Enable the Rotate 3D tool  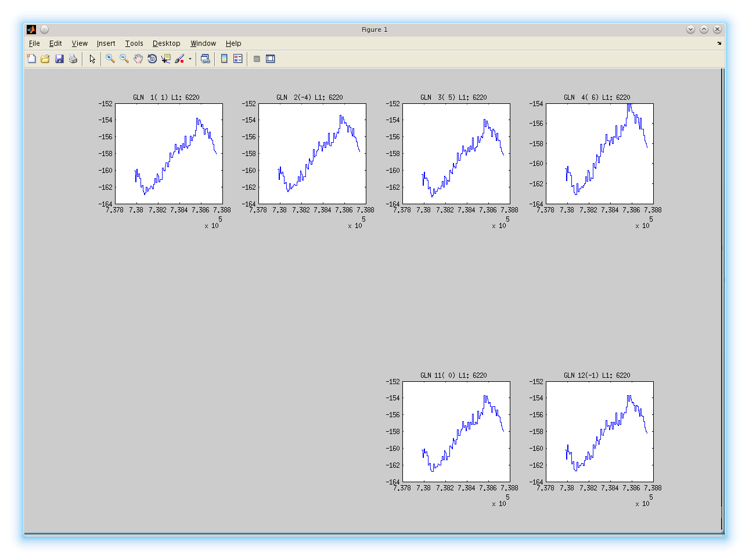[152, 59]
